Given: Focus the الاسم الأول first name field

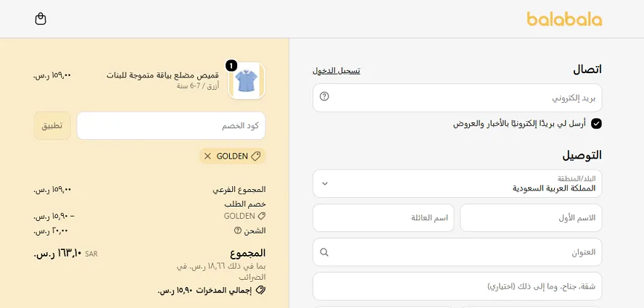Looking at the screenshot, I should click(531, 217).
